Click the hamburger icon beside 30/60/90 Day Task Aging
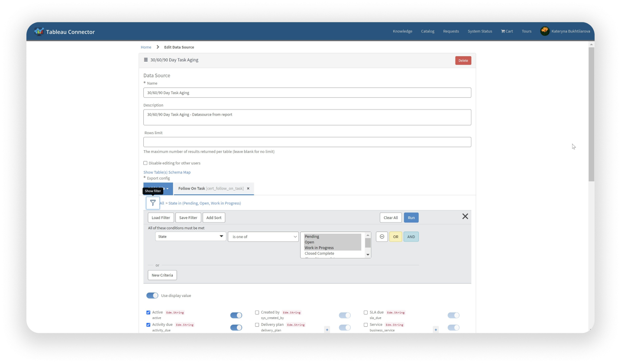Viewport: 621px width, 364px height. 146,60
